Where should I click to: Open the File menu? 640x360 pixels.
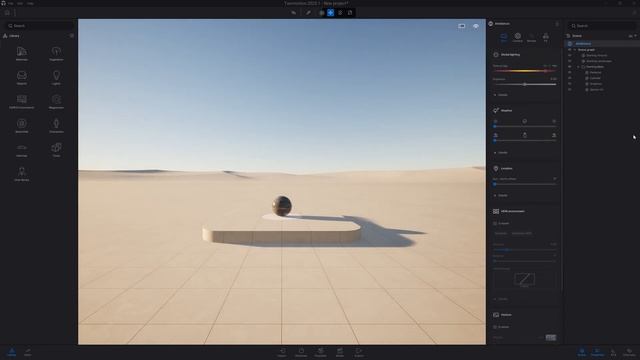[11, 3]
